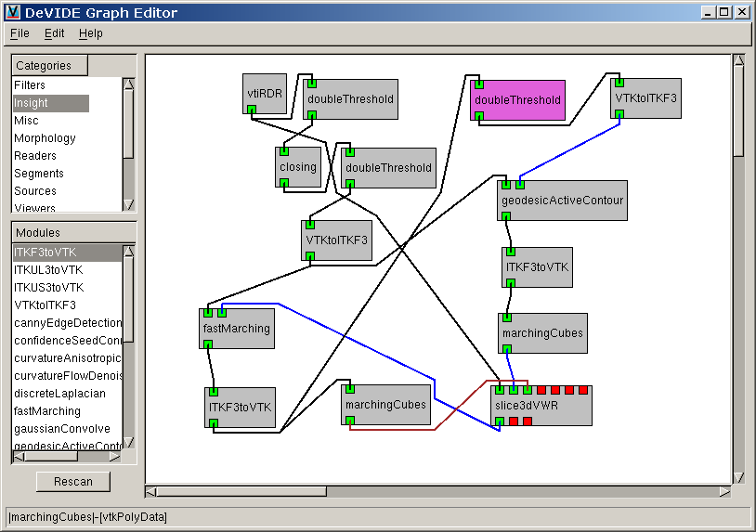Click DeVIDE app icon in title bar

pos(13,12)
